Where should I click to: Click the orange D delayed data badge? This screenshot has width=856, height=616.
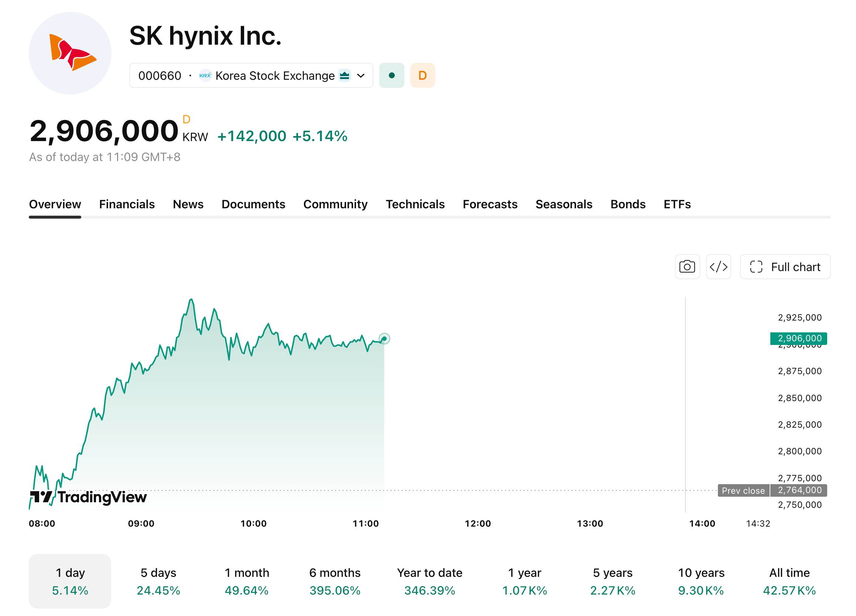(423, 75)
